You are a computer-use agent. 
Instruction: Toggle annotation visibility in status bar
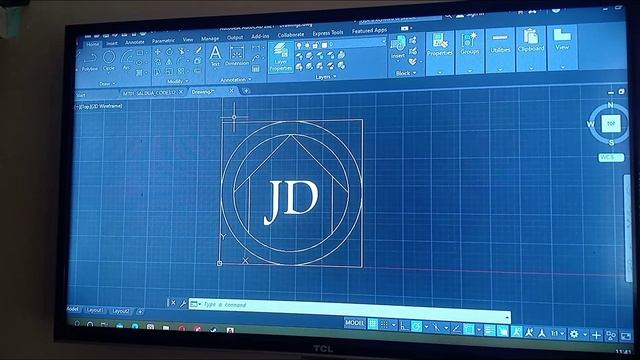pyautogui.click(x=517, y=331)
